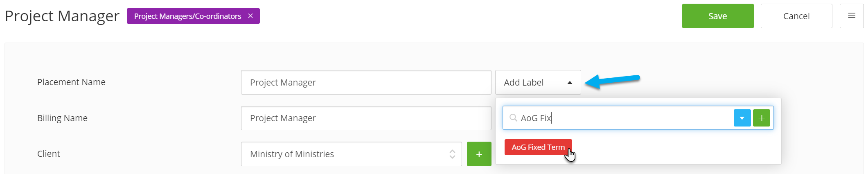Open the Client selector showing Ministry of Ministries
The height and width of the screenshot is (174, 868).
point(351,154)
